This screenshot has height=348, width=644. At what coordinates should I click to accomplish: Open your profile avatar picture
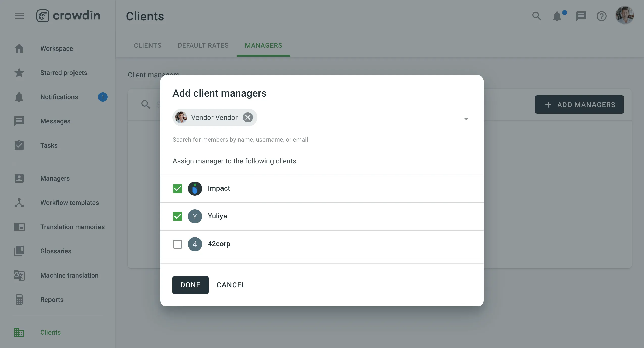[625, 15]
